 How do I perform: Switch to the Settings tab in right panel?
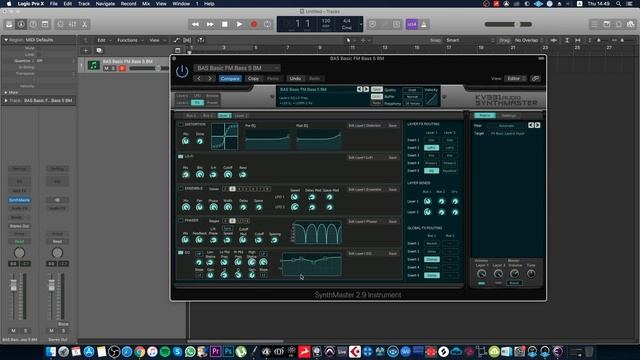[x=509, y=116]
